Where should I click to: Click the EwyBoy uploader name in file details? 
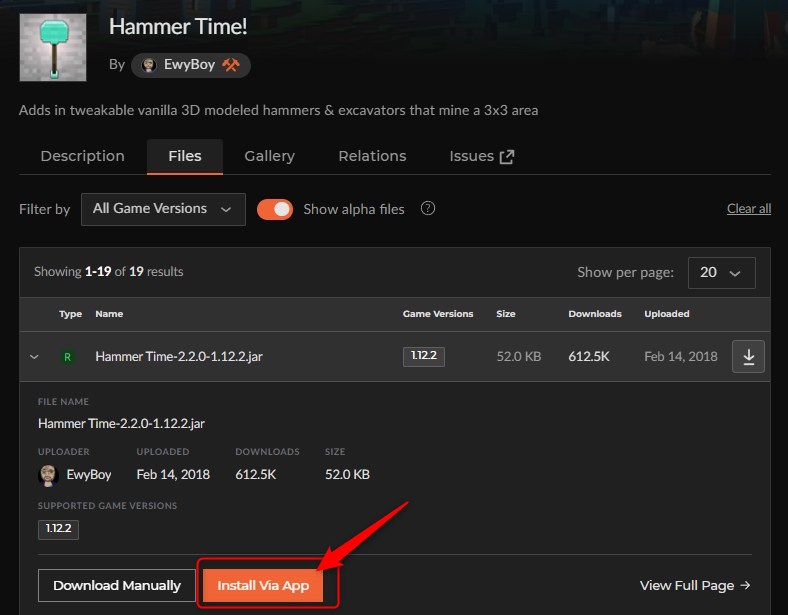[x=89, y=475]
